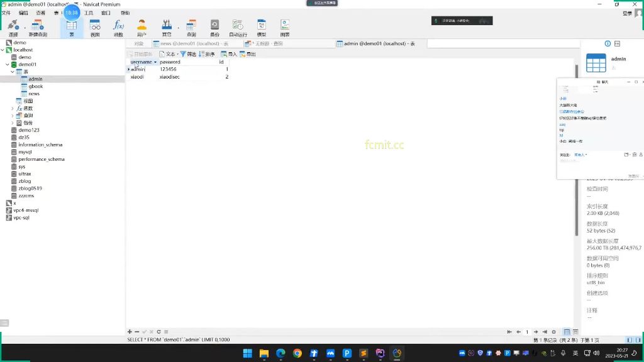This screenshot has width=644, height=362.
Task: Click the 'xiaodi' username cell
Action: (137, 77)
